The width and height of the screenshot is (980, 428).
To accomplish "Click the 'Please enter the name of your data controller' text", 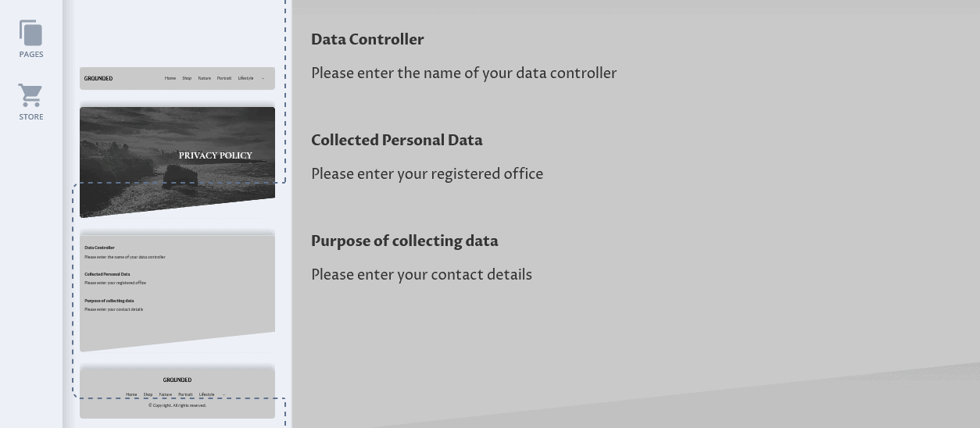I will 464,73.
